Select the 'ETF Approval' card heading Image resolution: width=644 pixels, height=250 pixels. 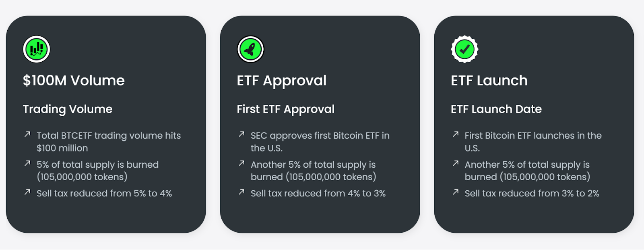pos(282,81)
